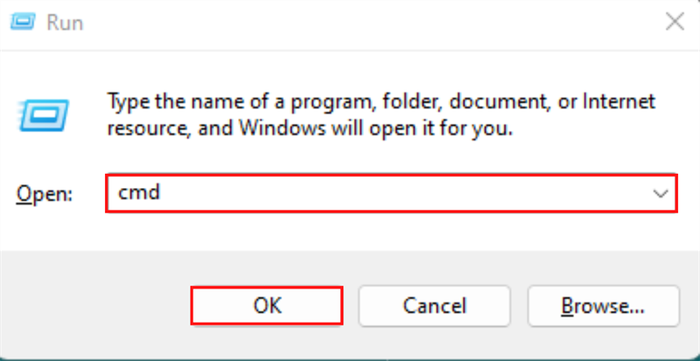Click the "Run" title text

tap(65, 22)
